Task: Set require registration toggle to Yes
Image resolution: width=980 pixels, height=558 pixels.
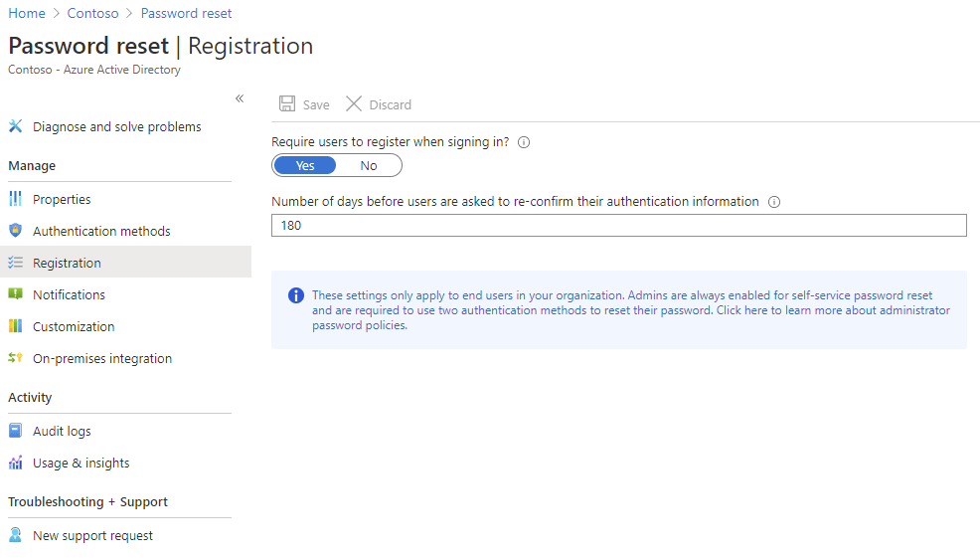Action: pyautogui.click(x=305, y=165)
